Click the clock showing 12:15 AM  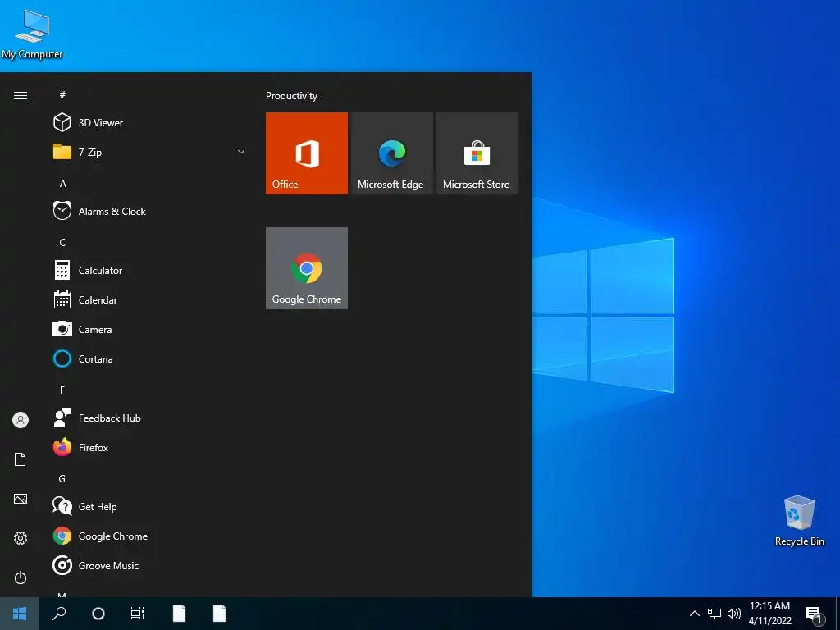(769, 614)
